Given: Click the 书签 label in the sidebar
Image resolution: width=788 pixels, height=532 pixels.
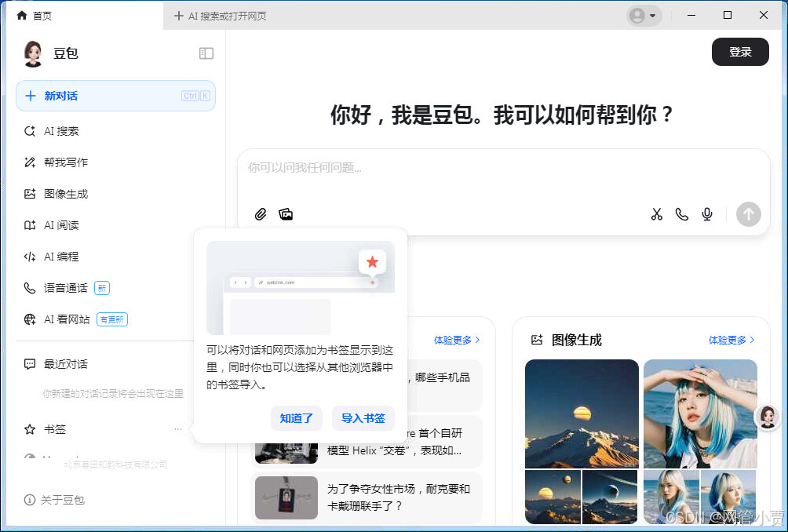Looking at the screenshot, I should coord(55,429).
